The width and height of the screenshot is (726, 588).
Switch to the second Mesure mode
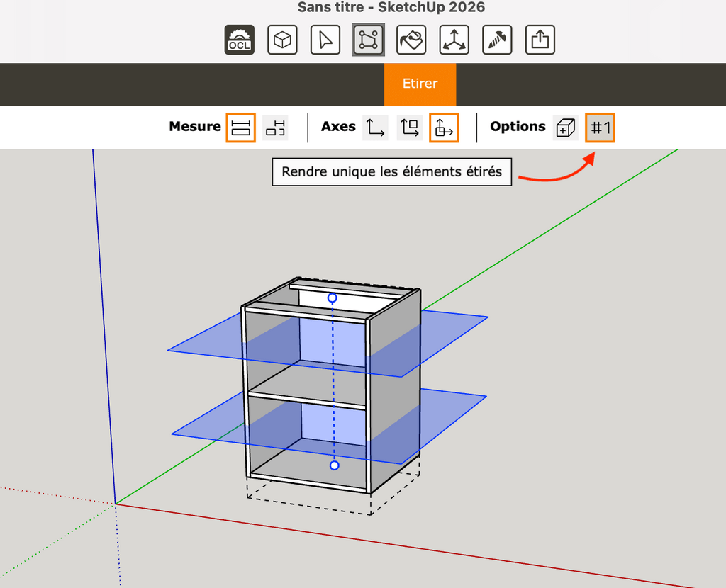[x=275, y=128]
